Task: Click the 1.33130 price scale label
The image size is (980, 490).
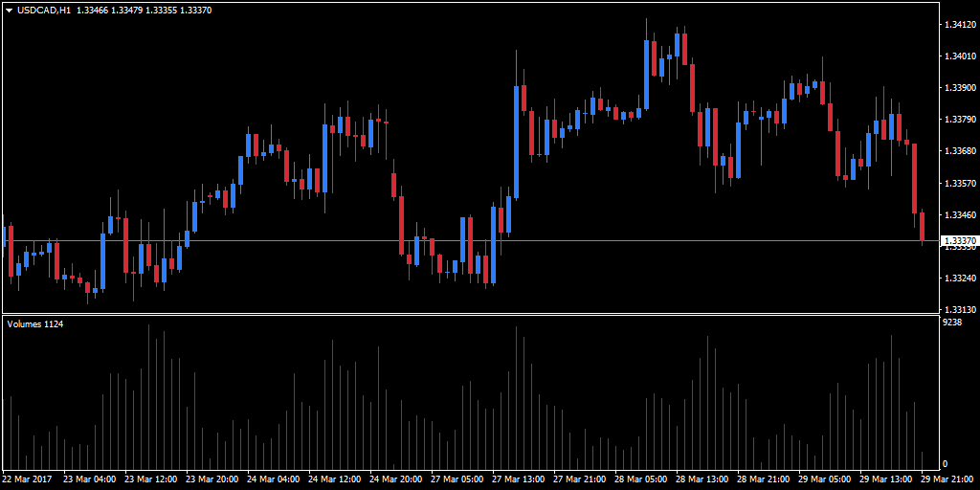Action: [960, 310]
